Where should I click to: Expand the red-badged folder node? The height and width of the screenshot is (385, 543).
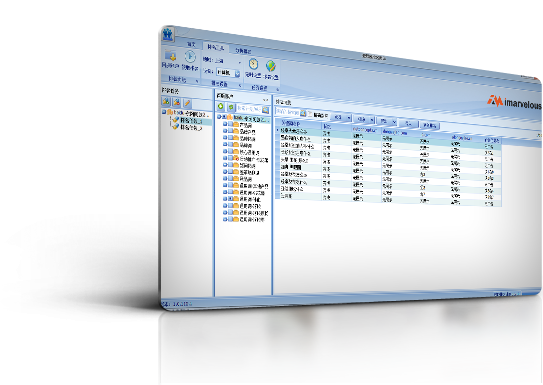click(x=225, y=158)
